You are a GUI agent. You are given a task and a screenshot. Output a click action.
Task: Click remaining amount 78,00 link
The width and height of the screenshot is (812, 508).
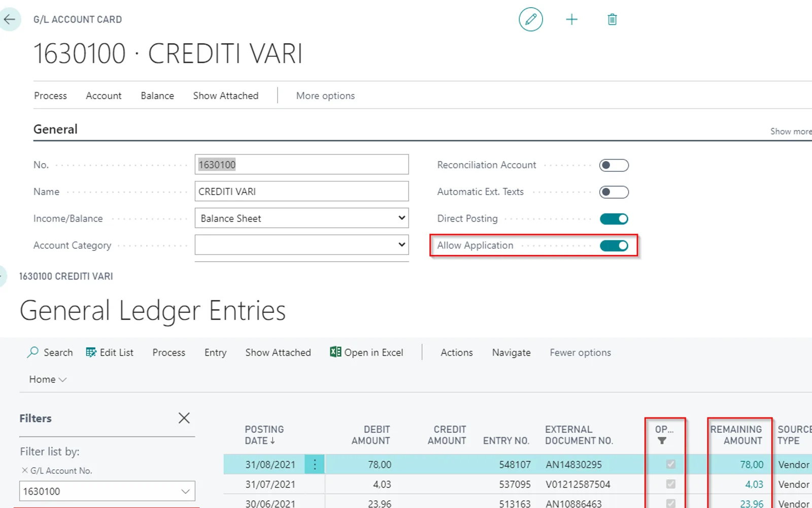tap(752, 464)
